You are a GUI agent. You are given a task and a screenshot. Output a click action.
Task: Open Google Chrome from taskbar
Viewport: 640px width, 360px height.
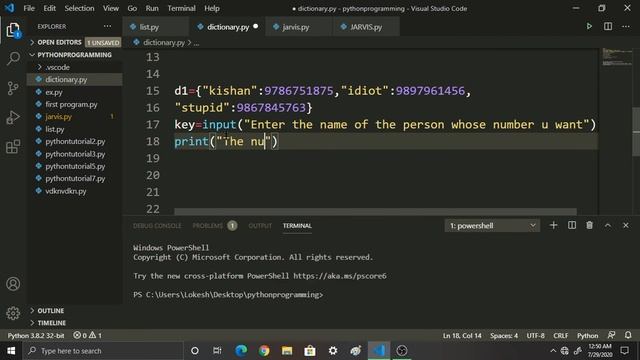(x=264, y=351)
